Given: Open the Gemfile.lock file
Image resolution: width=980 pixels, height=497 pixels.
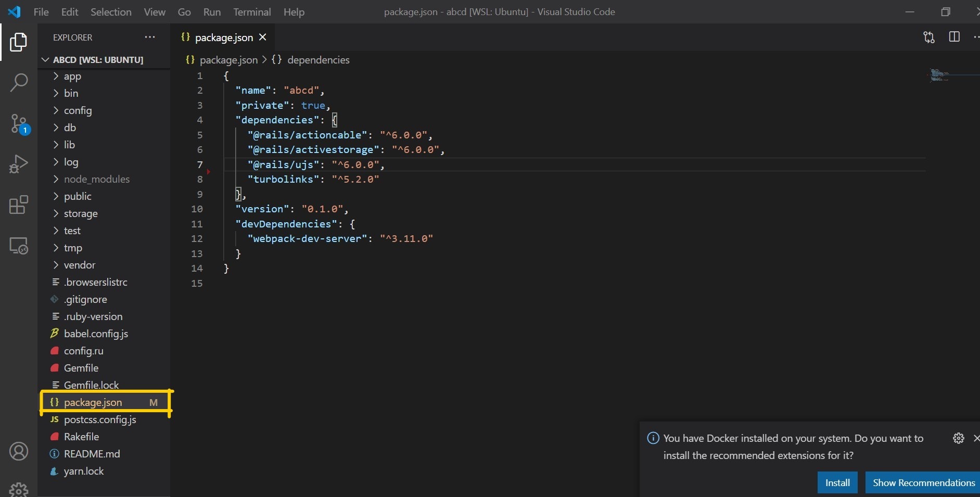Looking at the screenshot, I should click(x=104, y=385).
